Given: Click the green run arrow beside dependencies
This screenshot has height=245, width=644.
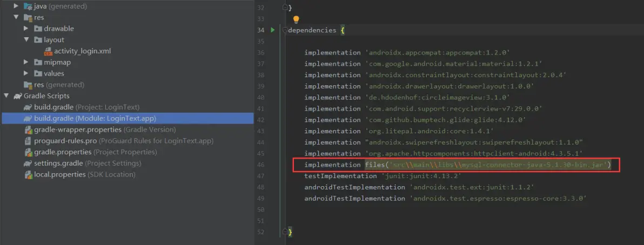Looking at the screenshot, I should (x=272, y=30).
